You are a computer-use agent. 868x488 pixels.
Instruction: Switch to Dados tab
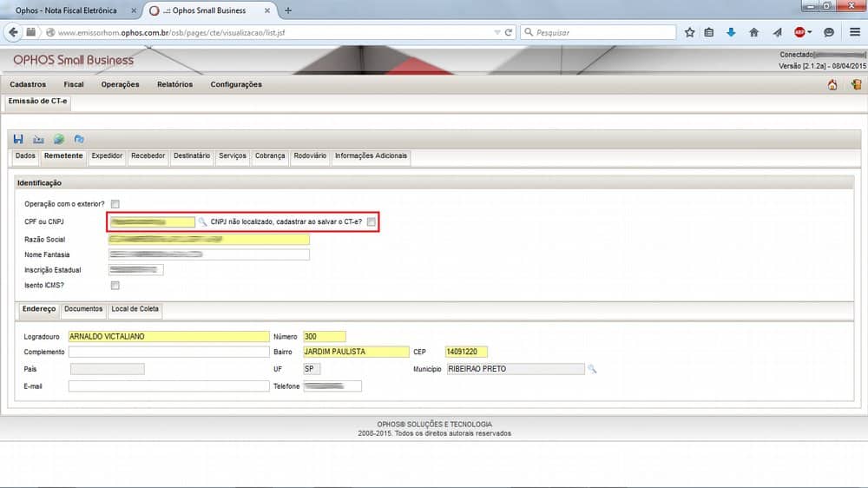25,156
